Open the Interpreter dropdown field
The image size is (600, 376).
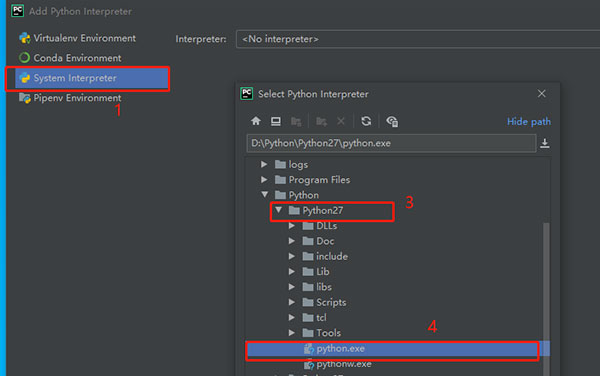coord(418,39)
